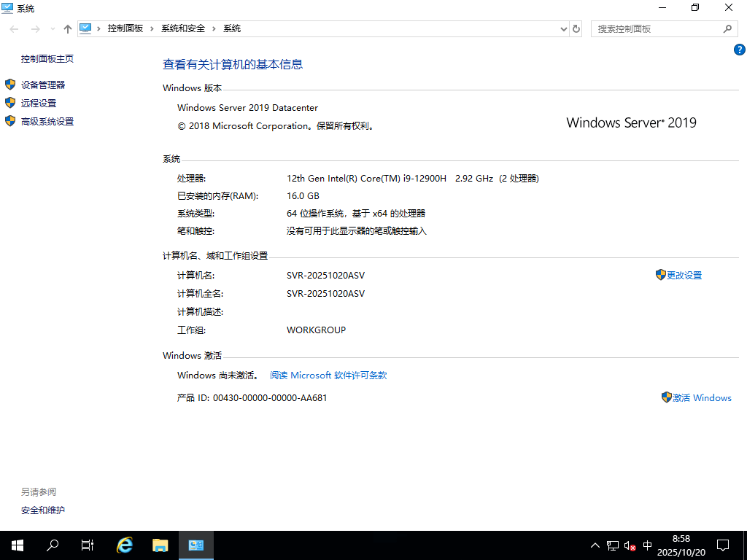Click the 更改设置 link

point(684,275)
